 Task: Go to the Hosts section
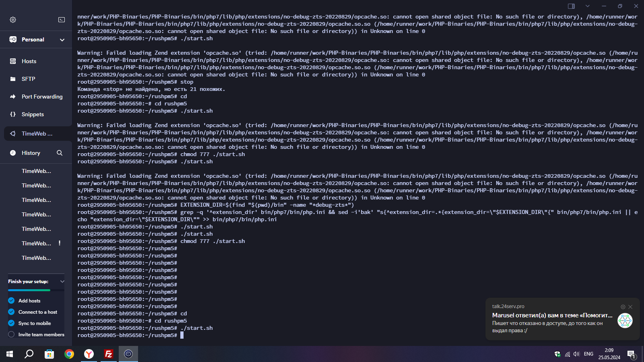point(29,61)
